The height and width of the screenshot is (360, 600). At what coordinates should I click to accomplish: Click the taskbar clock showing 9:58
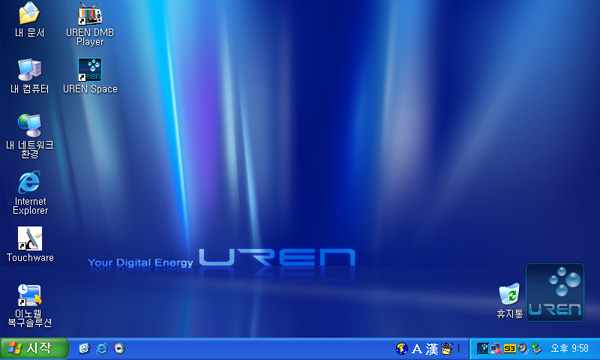click(x=569, y=349)
